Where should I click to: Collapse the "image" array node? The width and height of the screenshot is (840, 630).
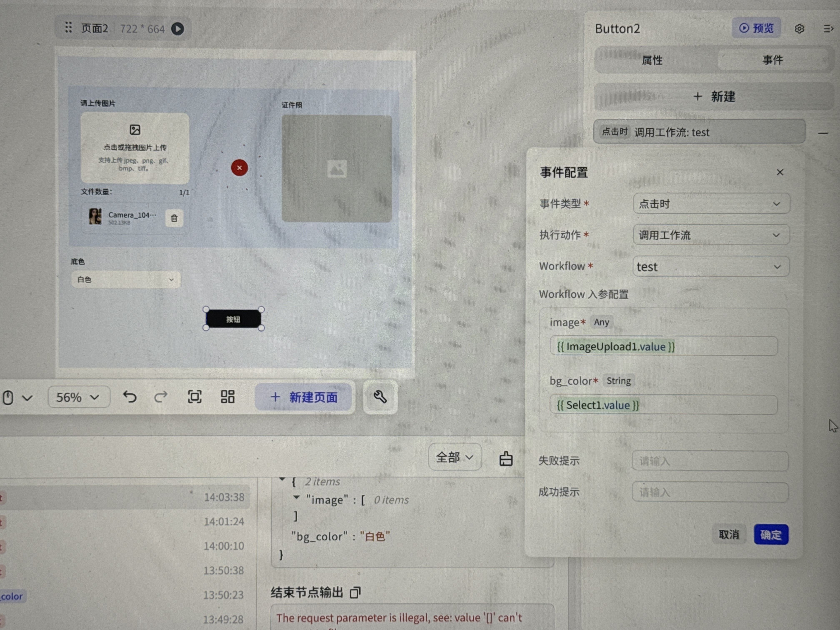pyautogui.click(x=297, y=497)
